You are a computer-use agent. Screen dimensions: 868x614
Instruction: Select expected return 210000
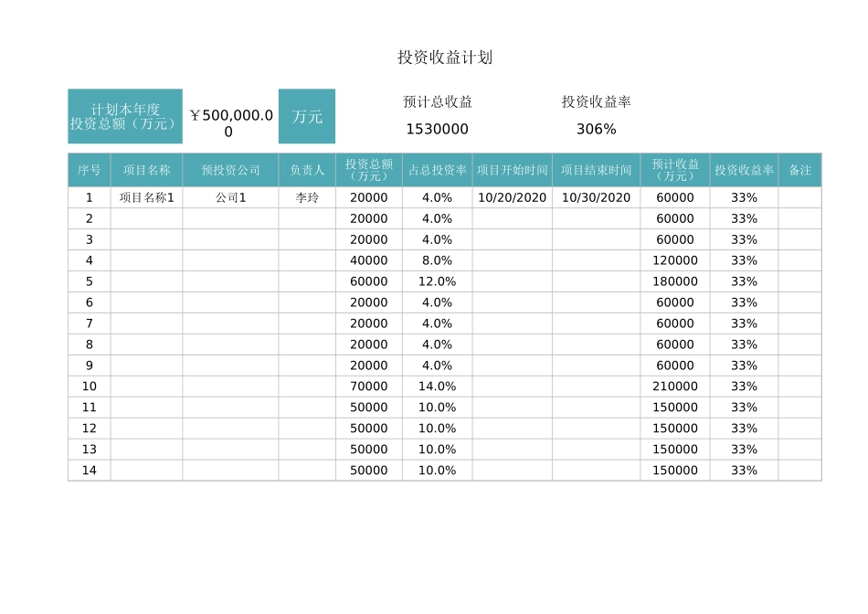click(x=675, y=386)
